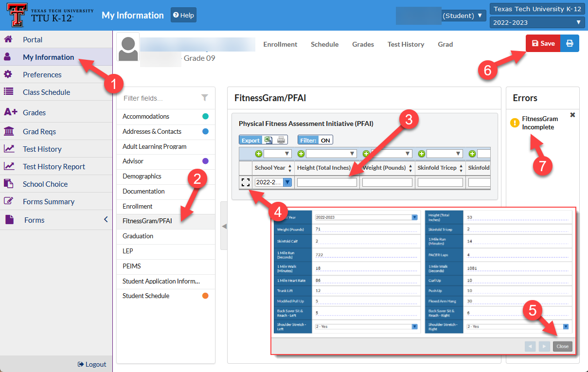
Task: Open Class Schedule via its list icon
Action: 8,92
